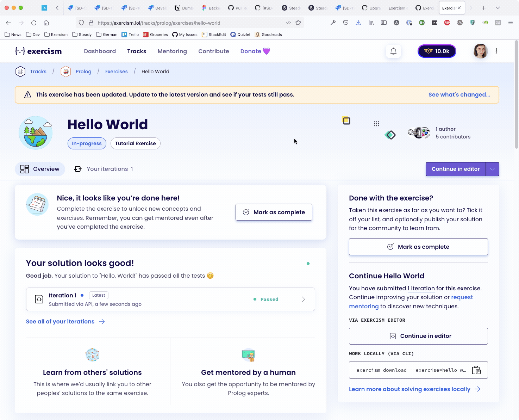Open the Groceries bookmark
The image size is (519, 420).
(x=156, y=35)
